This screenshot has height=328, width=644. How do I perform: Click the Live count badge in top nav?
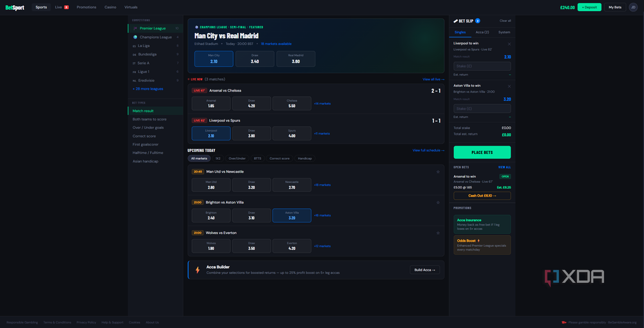point(66,7)
